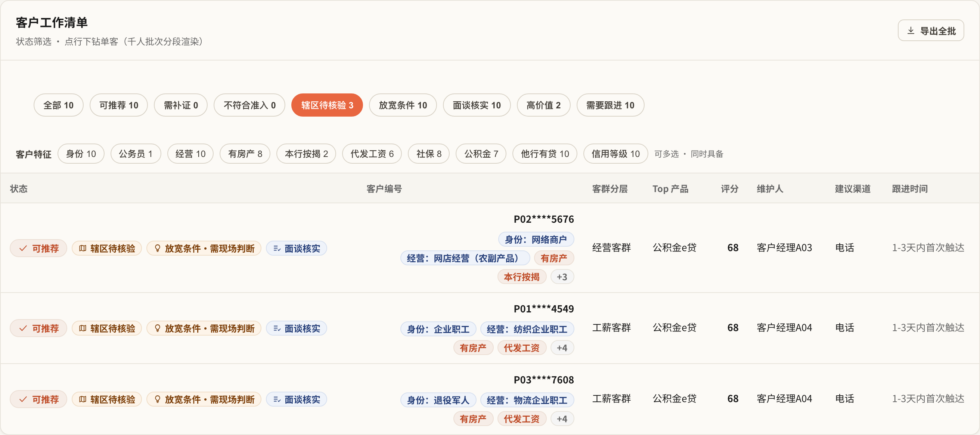Click 客户经理A03 in the 维护人 column
Image resolution: width=980 pixels, height=435 pixels.
(x=784, y=247)
